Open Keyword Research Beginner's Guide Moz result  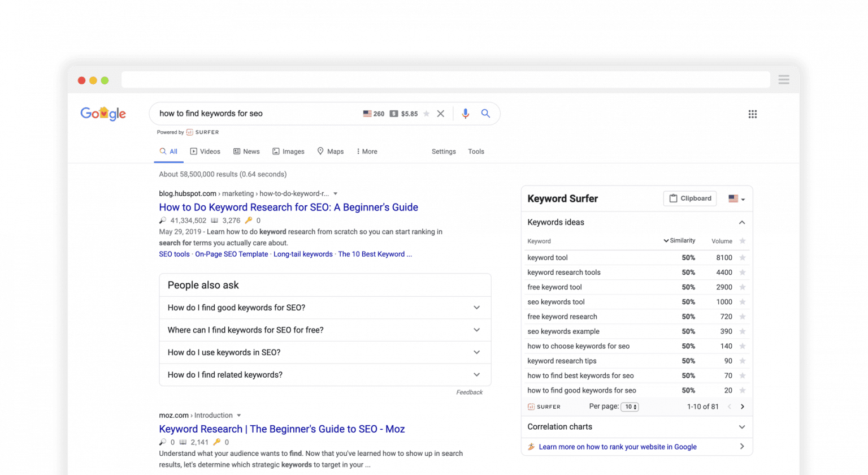click(281, 429)
